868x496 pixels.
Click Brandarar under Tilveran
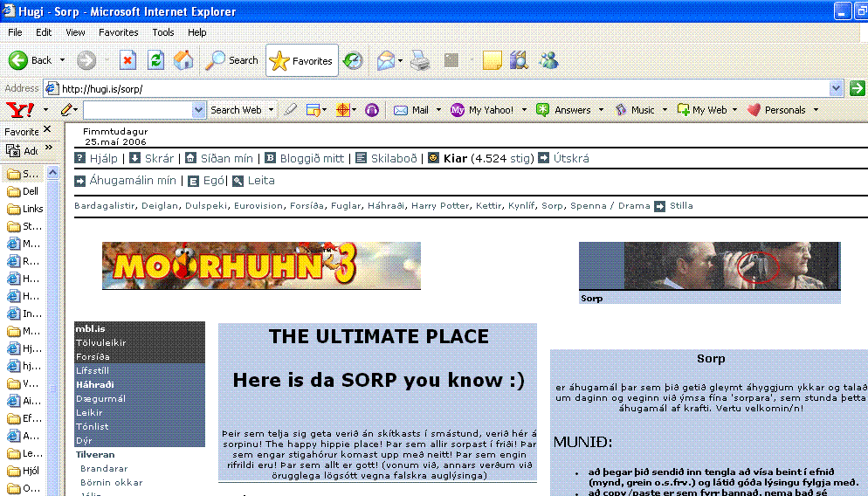(104, 468)
